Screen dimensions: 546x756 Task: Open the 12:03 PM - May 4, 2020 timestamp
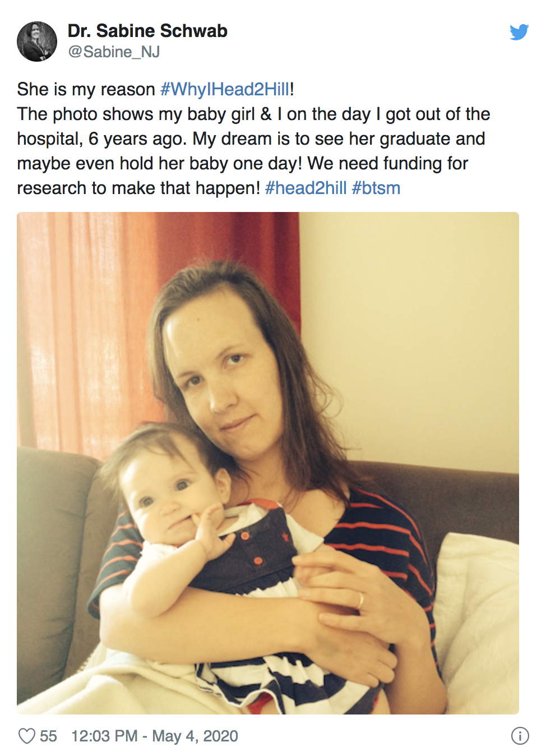click(x=155, y=736)
